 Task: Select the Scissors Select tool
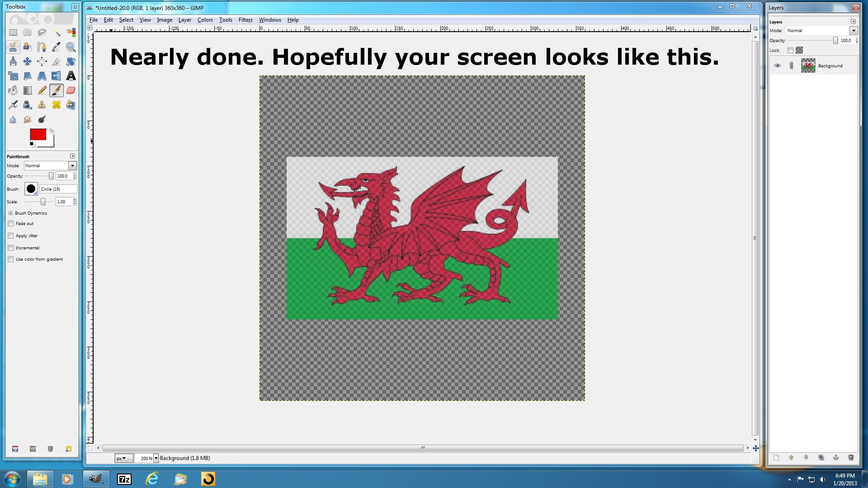coord(13,47)
